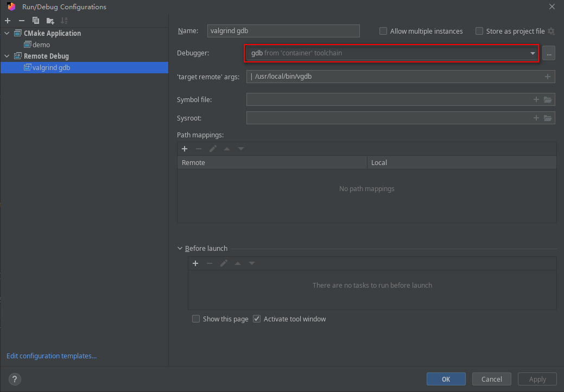
Task: Collapse the Before launch section
Action: click(180, 249)
